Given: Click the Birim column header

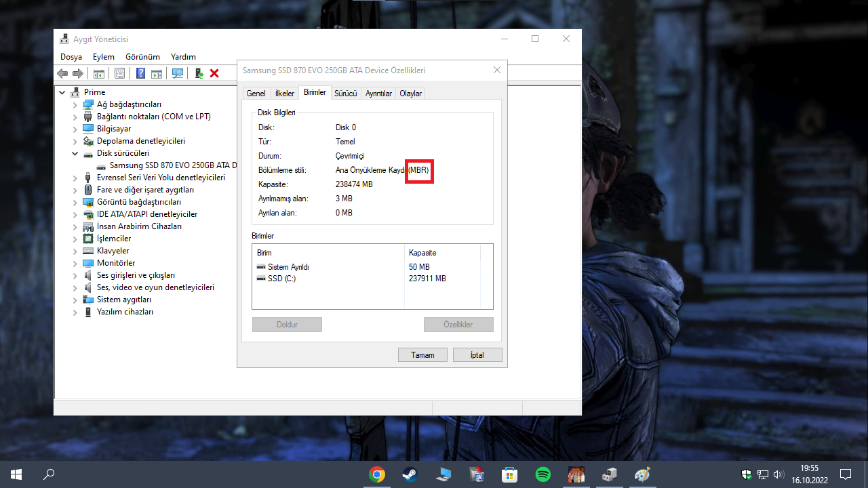Looking at the screenshot, I should 328,253.
